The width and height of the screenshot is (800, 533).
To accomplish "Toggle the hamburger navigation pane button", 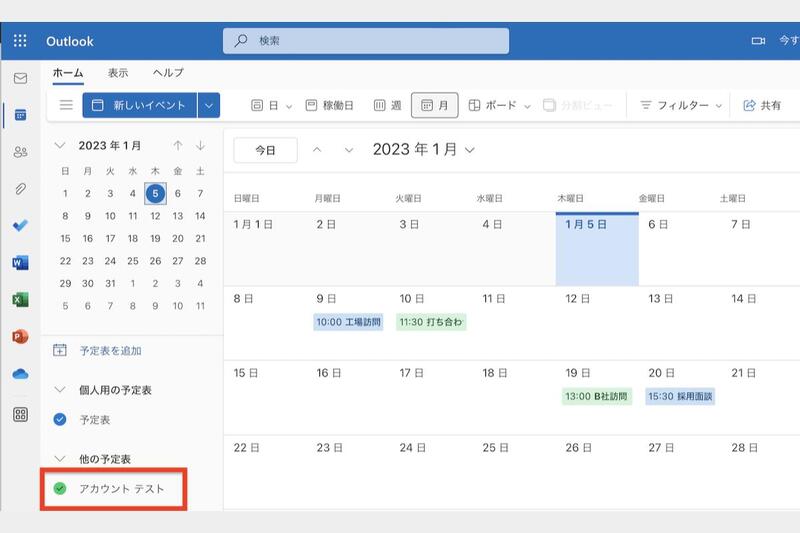I will (x=66, y=105).
